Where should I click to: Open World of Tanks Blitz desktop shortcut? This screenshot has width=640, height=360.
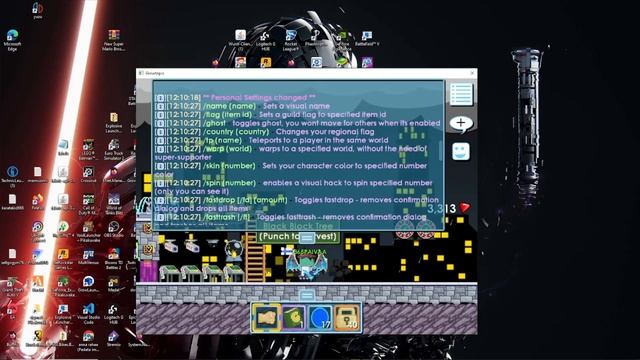click(x=114, y=204)
